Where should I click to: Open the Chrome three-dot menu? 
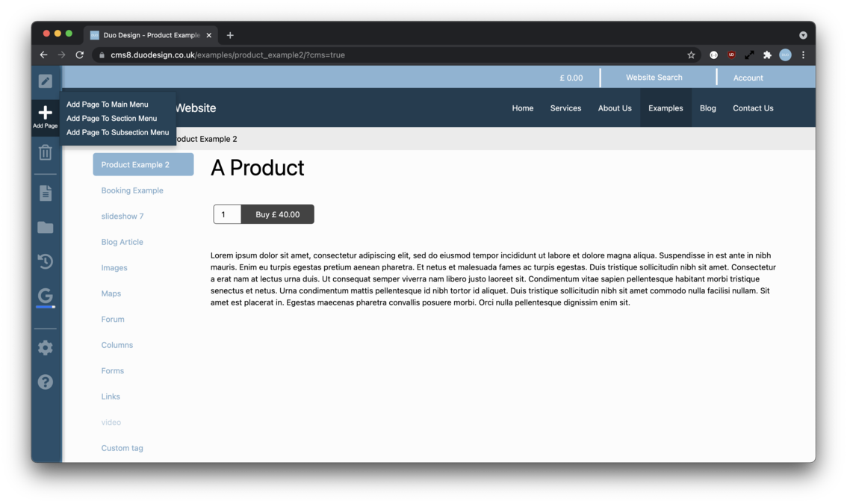click(803, 55)
